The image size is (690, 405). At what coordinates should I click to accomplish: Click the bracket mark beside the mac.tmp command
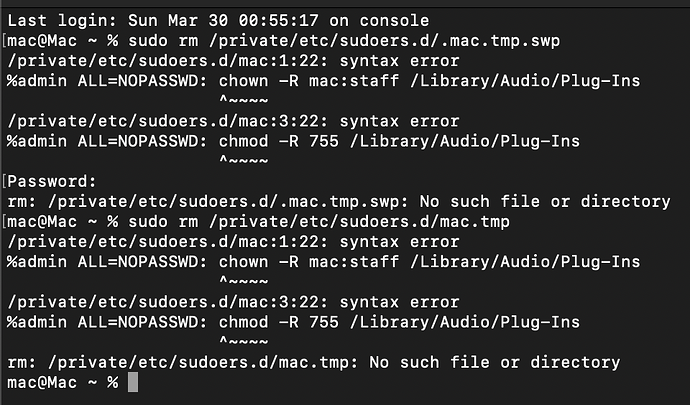coord(4,221)
